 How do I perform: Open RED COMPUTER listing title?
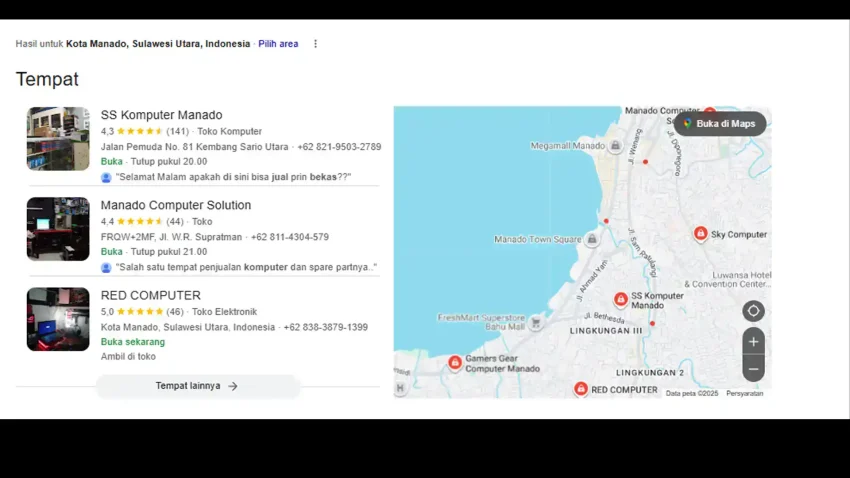[151, 295]
